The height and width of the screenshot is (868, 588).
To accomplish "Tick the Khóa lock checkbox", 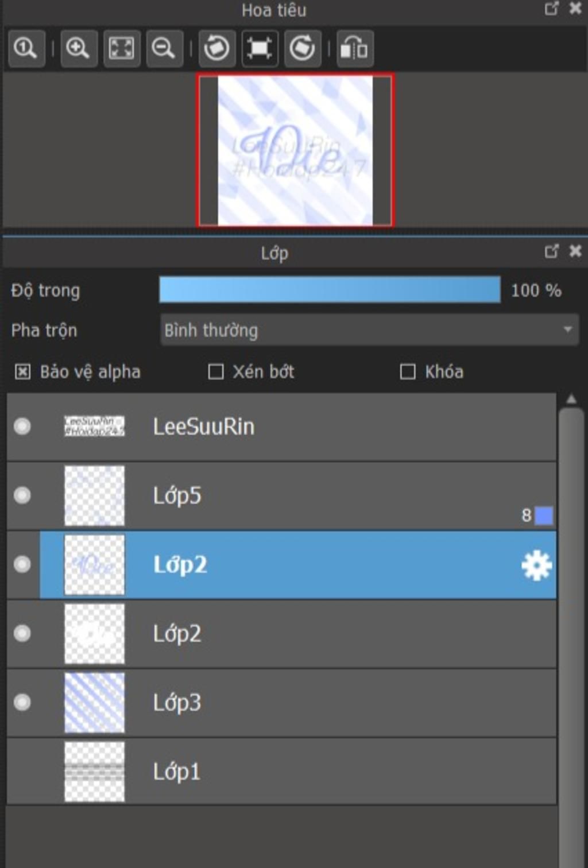I will (408, 372).
